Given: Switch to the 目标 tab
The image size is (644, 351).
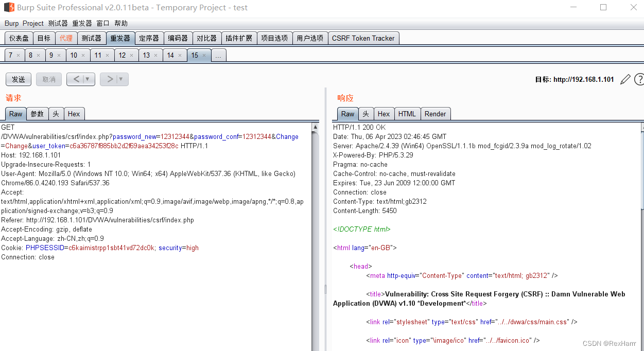Looking at the screenshot, I should 44,38.
